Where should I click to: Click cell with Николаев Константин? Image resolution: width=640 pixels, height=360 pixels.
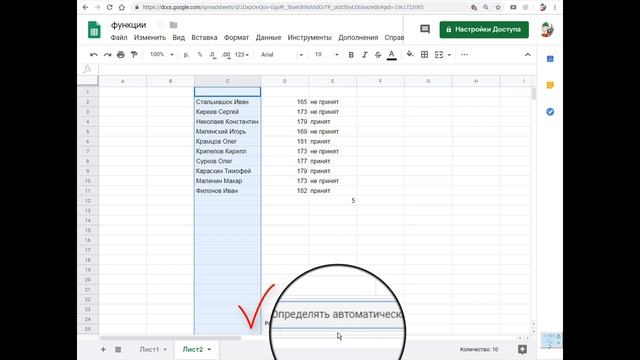coord(227,122)
